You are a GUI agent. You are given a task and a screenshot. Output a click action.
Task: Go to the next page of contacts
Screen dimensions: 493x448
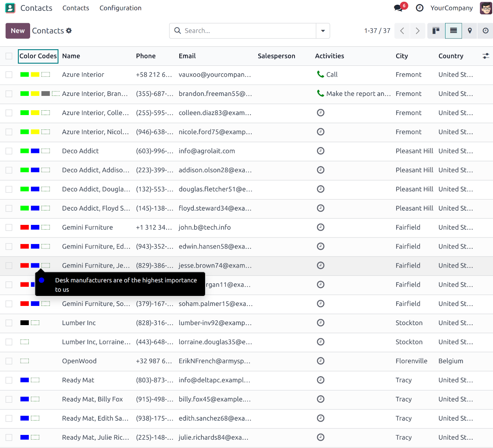point(418,31)
